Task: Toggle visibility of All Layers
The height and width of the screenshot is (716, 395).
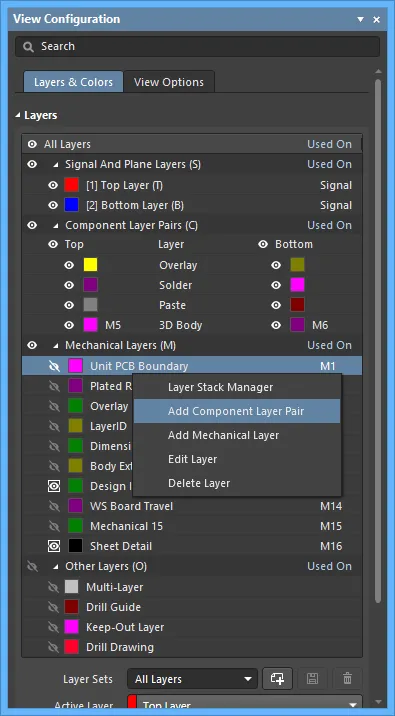Action: pos(32,144)
